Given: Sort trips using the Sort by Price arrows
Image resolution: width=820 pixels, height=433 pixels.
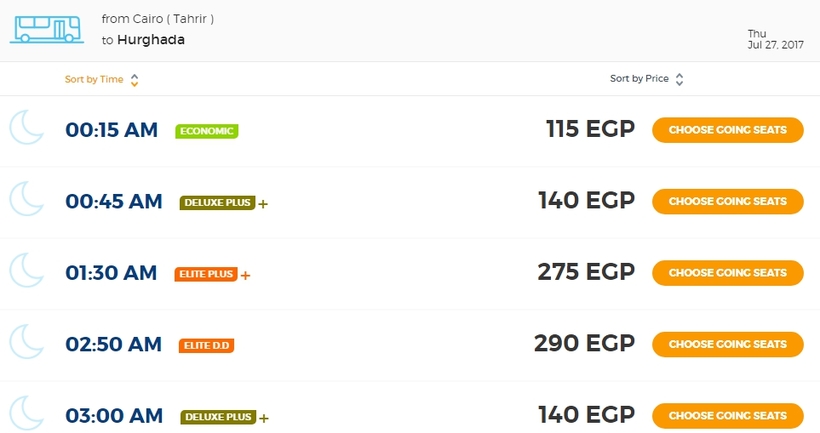Looking at the screenshot, I should coord(679,80).
